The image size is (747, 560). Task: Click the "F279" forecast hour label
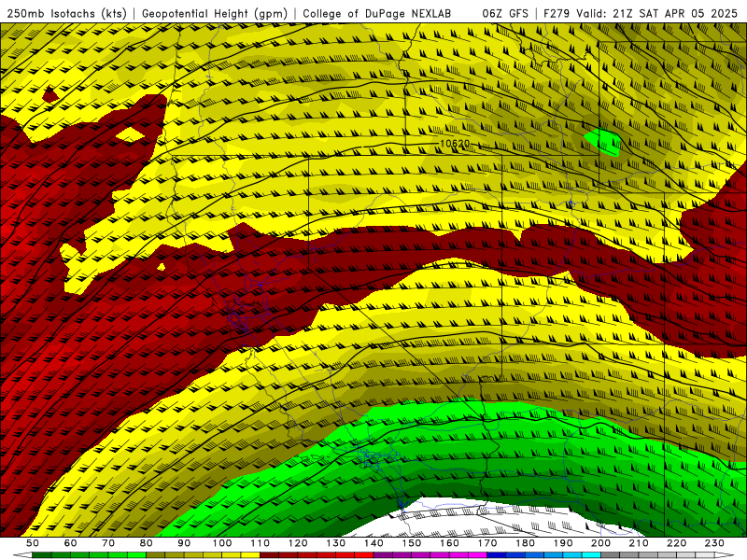(x=556, y=14)
